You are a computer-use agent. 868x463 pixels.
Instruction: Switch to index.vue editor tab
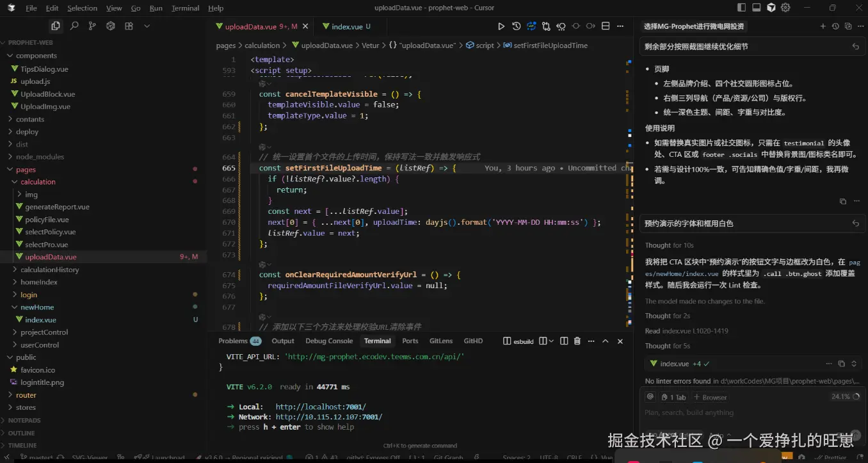pyautogui.click(x=347, y=26)
